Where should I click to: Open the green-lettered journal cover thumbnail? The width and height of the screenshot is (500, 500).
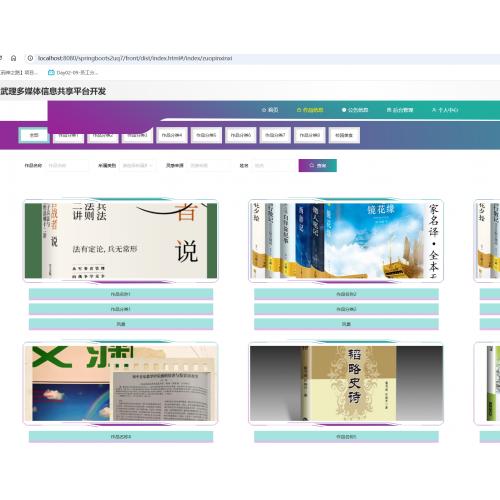[121, 383]
